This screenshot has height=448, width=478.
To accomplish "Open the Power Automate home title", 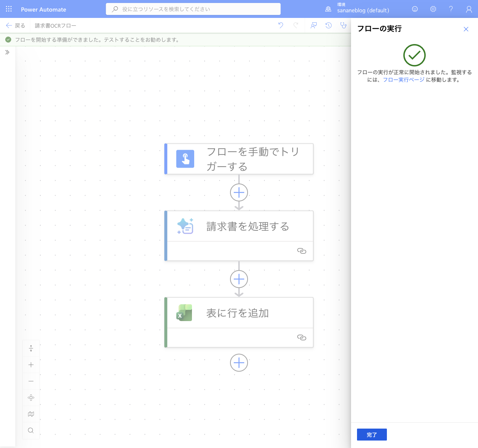I will pyautogui.click(x=43, y=9).
